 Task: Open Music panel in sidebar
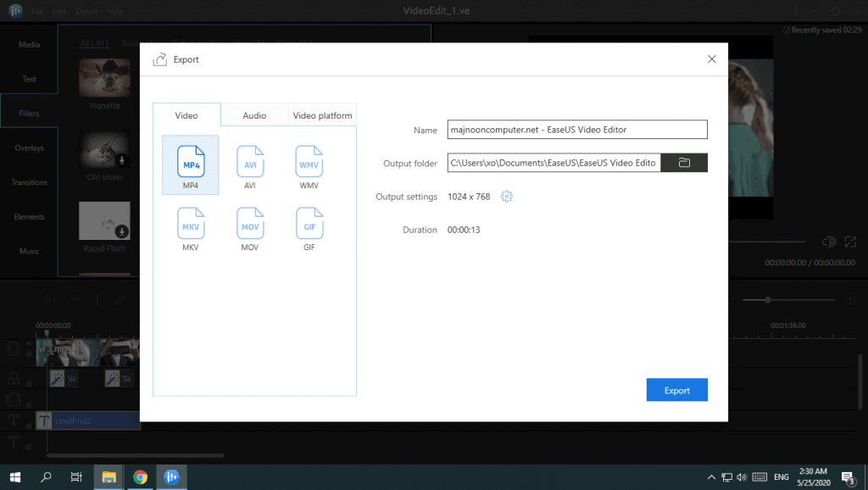[29, 251]
